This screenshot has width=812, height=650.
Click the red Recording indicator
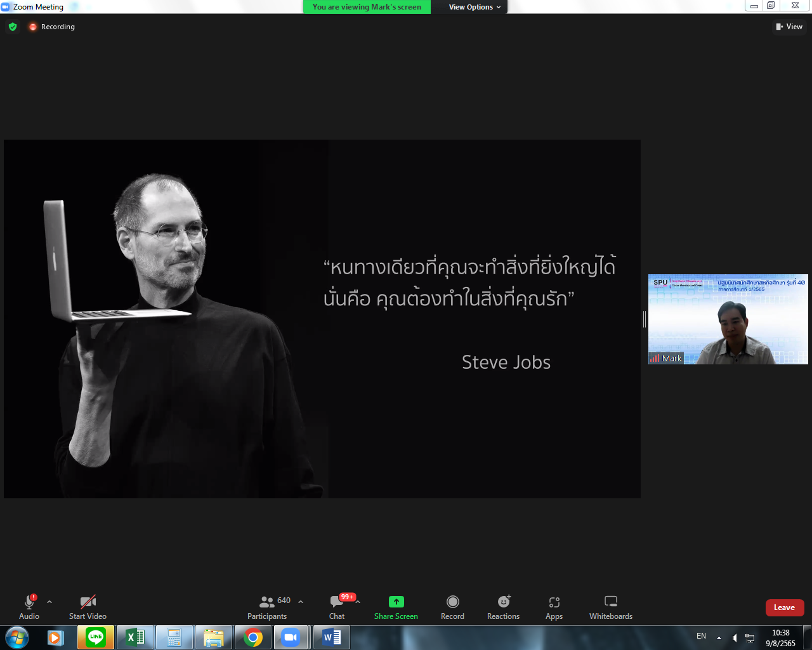click(52, 27)
